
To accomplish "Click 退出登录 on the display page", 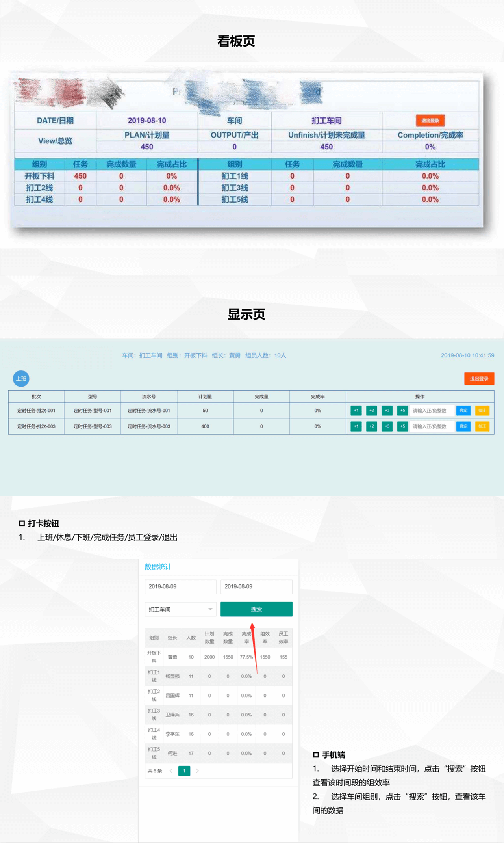I will [x=479, y=378].
